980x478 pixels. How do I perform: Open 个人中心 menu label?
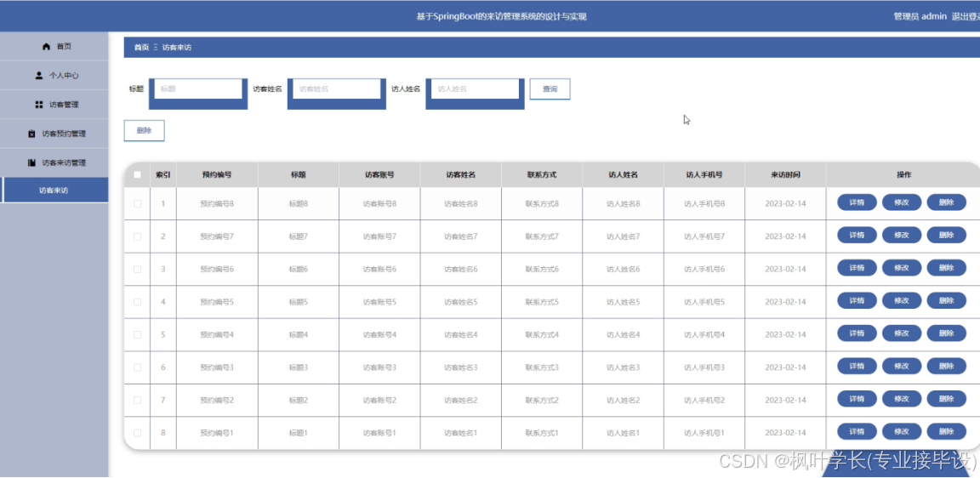64,76
